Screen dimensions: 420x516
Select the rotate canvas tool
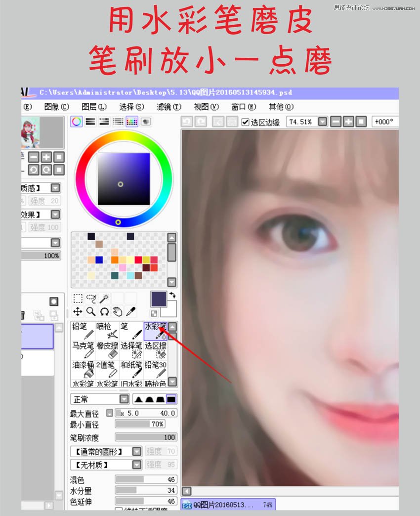[104, 311]
